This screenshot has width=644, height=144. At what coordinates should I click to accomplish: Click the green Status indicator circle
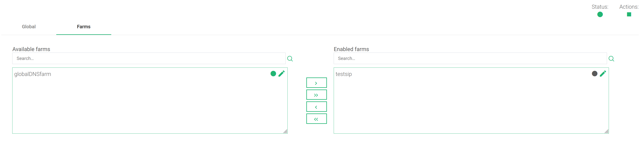600,15
